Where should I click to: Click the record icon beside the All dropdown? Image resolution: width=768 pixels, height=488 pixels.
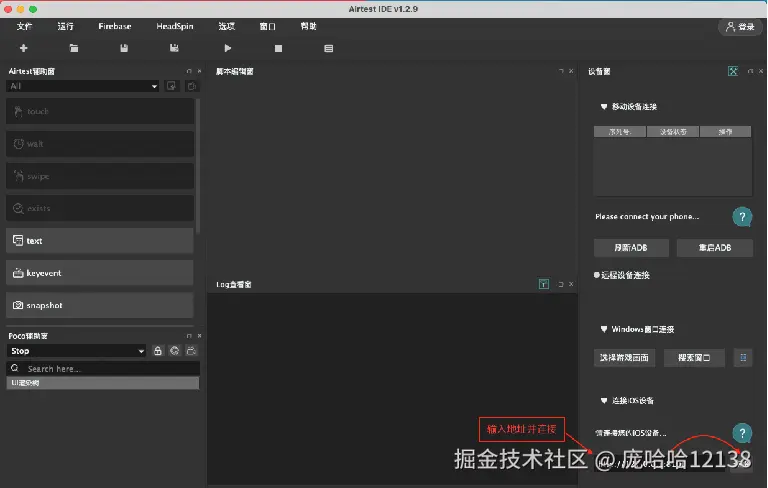171,86
